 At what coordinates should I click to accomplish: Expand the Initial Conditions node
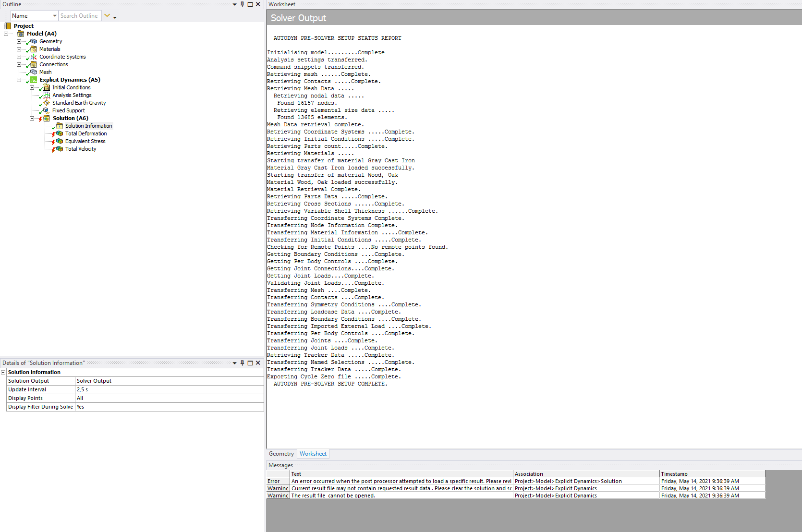[32, 87]
